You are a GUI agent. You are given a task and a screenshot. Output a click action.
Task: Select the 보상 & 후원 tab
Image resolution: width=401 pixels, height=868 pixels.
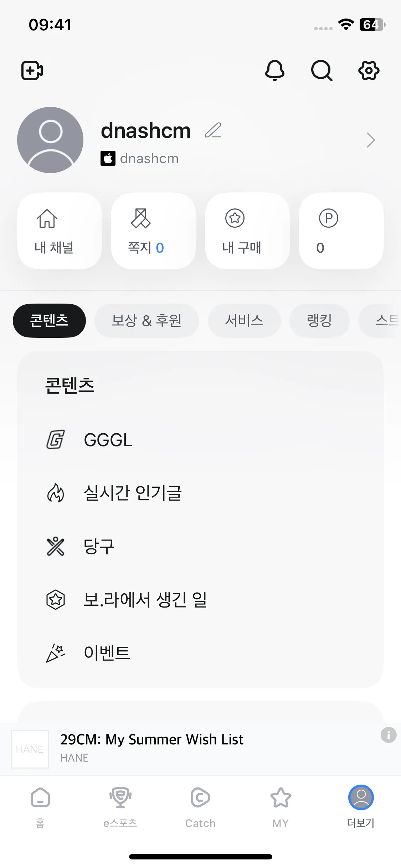(146, 321)
